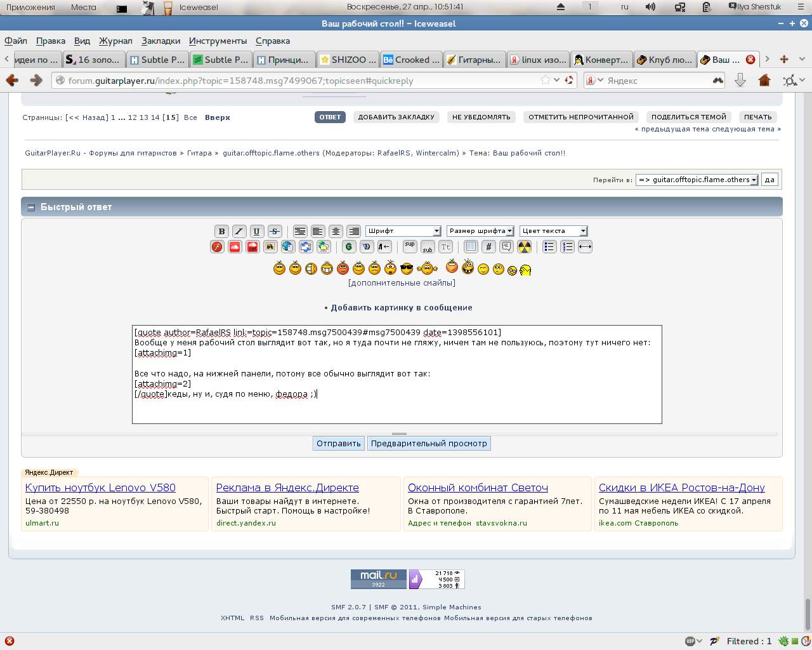Screen dimensions: 812x650
Task: Open the Размер шрифта dropdown
Action: click(480, 231)
